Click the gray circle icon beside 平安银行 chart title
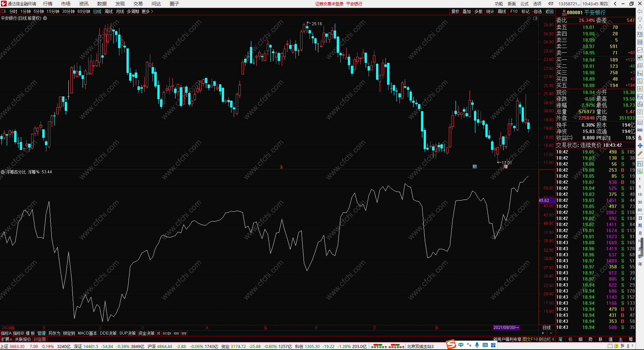Image resolution: width=644 pixels, height=350 pixels. pos(45,18)
